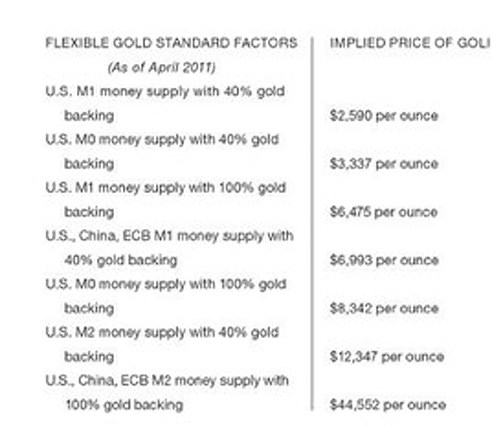Screen dimensions: 492x448
Task: Select the 'U.S. M1 money supply with 100% gold' row label
Action: coord(164,188)
